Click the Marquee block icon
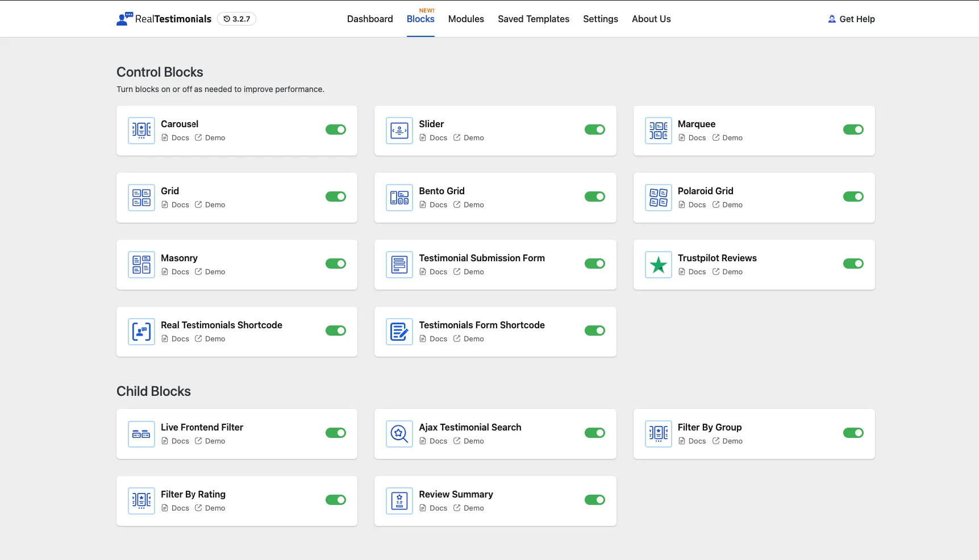The width and height of the screenshot is (979, 560). click(659, 131)
